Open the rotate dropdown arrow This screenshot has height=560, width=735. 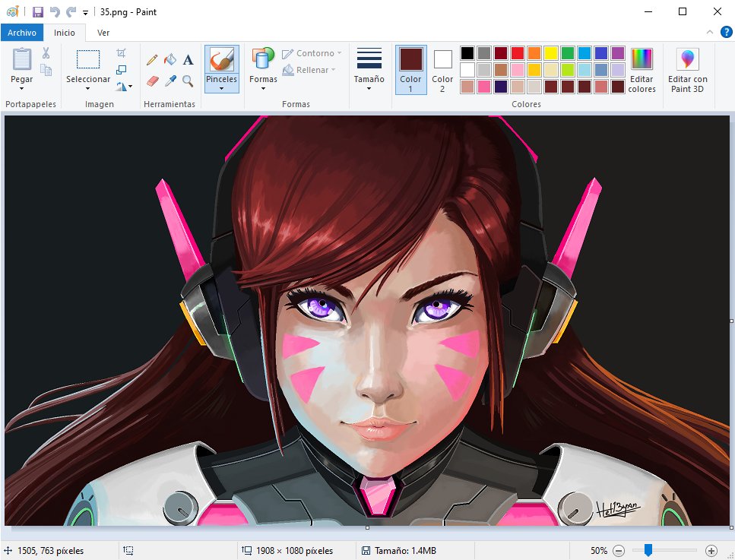click(x=130, y=87)
